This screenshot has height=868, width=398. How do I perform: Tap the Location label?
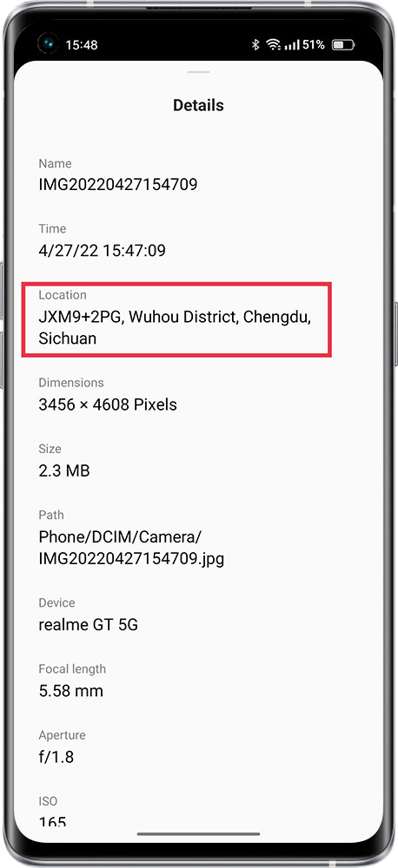[x=63, y=295]
